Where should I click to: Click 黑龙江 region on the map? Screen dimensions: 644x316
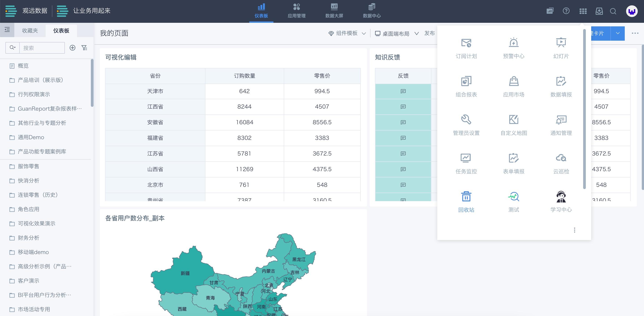tap(299, 260)
